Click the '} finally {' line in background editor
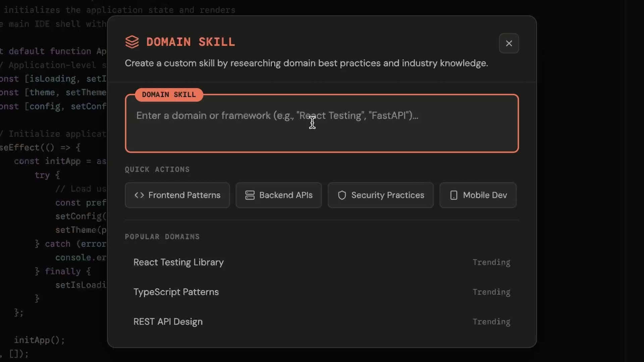 tap(63, 271)
